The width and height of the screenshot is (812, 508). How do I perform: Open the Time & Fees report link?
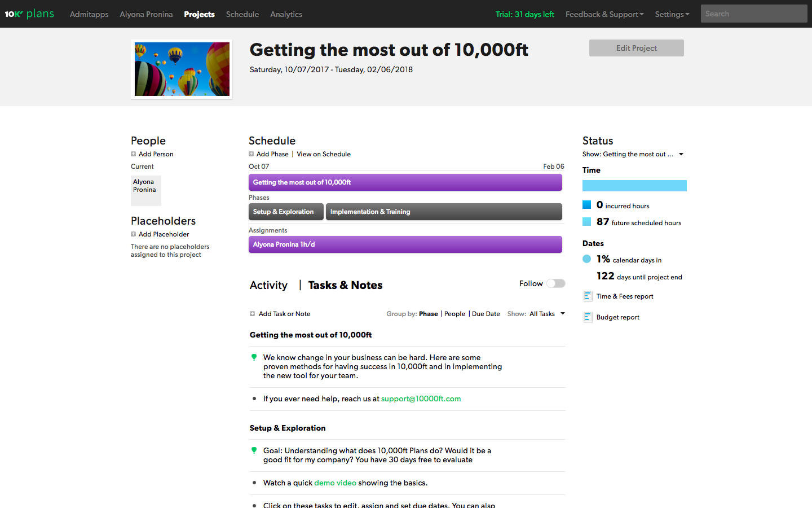(x=625, y=296)
